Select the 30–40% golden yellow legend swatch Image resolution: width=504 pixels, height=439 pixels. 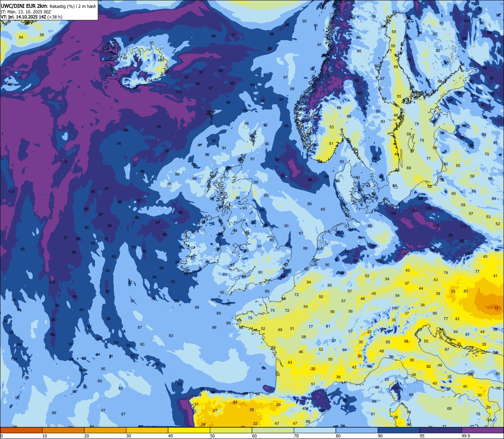click(147, 430)
